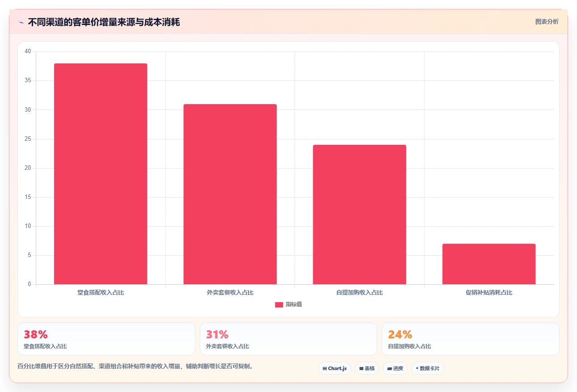Viewport: 577px width, 392px height.
Task: Click the 自提加购收入占比 x-axis label
Action: (x=359, y=293)
